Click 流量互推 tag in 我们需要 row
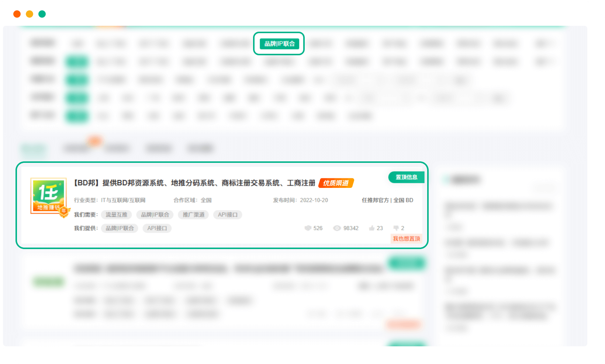This screenshot has width=605, height=364. 117,215
